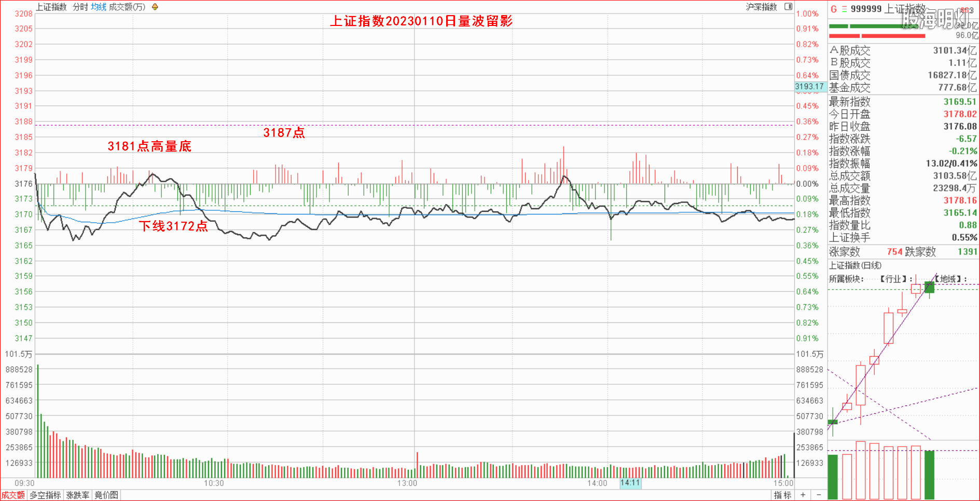980x501 pixels.
Task: Switch to the 涨跌率 tab
Action: pos(77,495)
